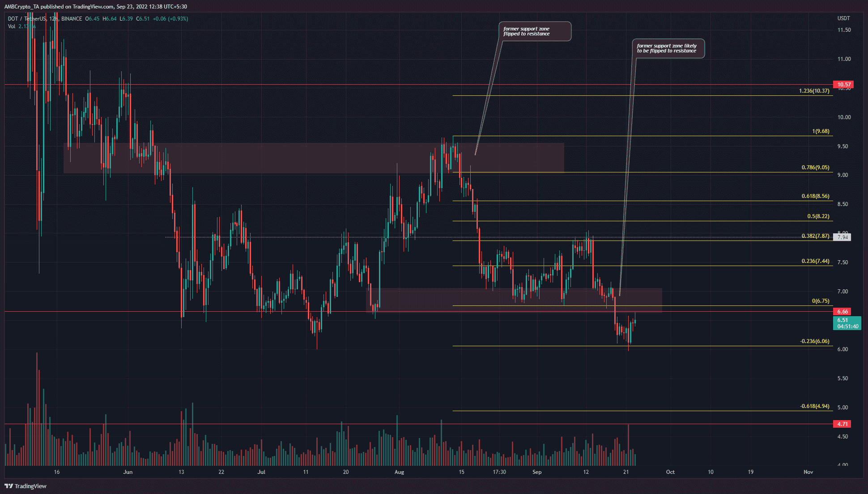Click the 4.50 price axis tick

842,437
